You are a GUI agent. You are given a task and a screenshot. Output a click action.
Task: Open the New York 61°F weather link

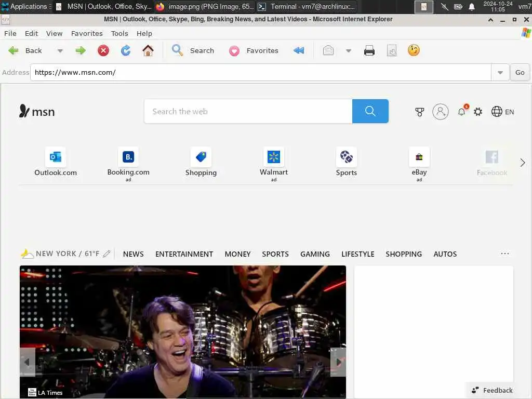click(60, 254)
